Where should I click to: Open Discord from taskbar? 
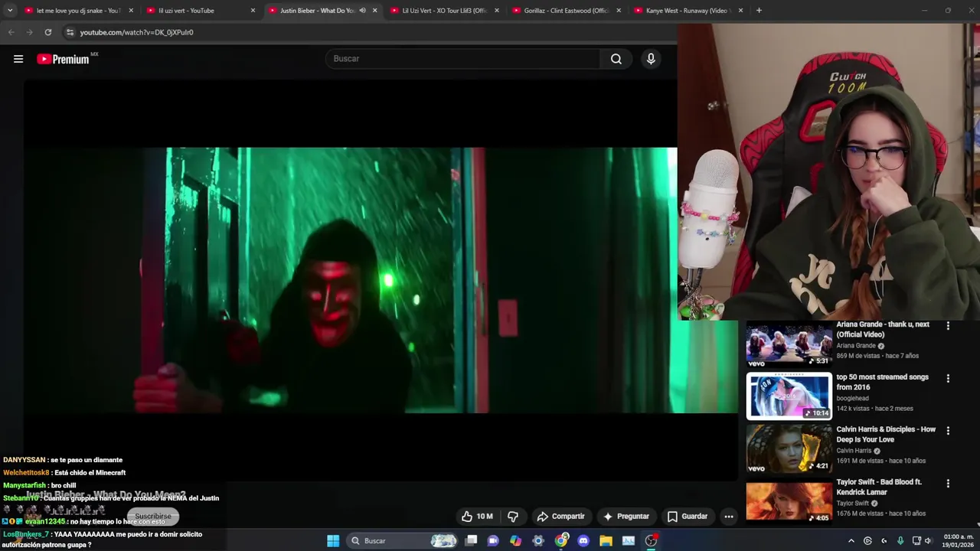pos(583,541)
